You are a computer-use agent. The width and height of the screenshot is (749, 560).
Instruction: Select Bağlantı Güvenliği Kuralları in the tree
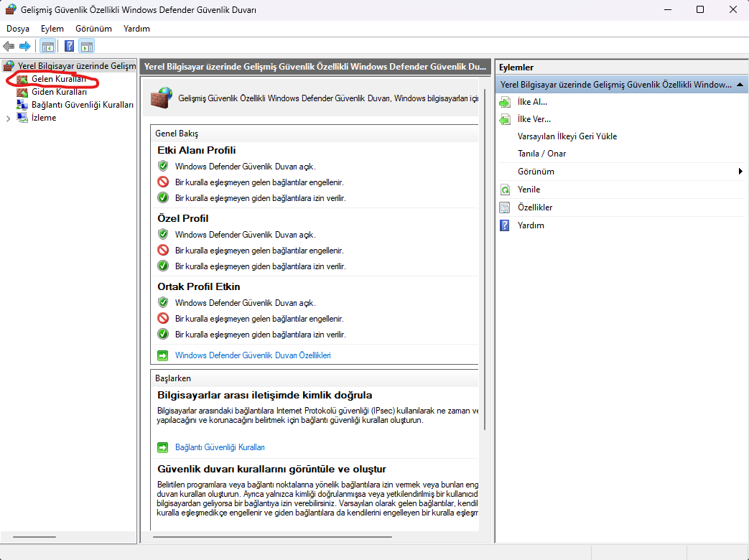[83, 105]
